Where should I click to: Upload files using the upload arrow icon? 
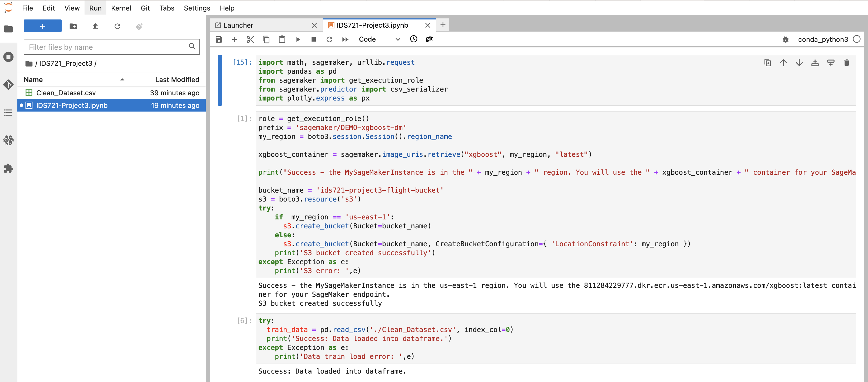pos(95,26)
